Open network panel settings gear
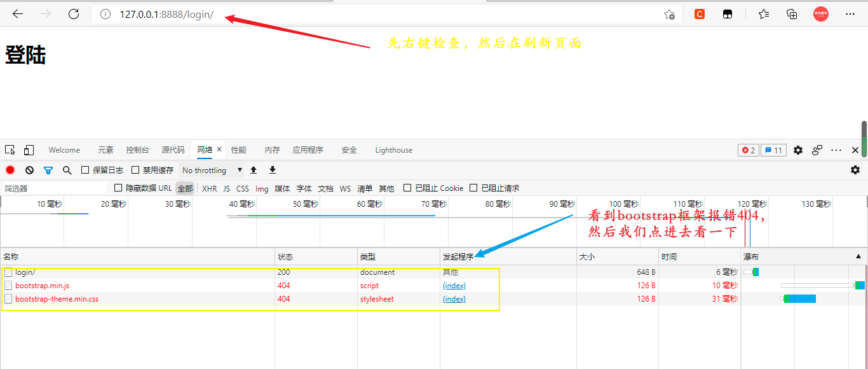The width and height of the screenshot is (868, 369). 855,170
